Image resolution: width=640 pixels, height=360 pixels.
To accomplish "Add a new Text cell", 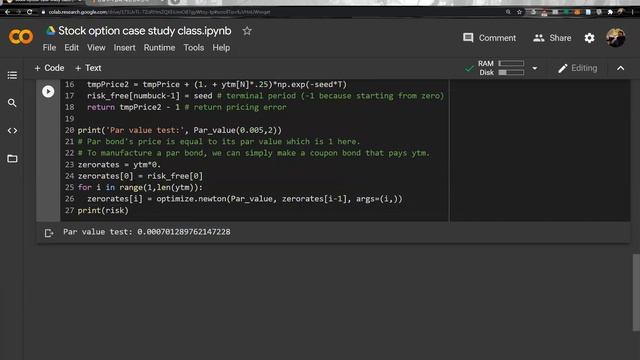I will 88,68.
